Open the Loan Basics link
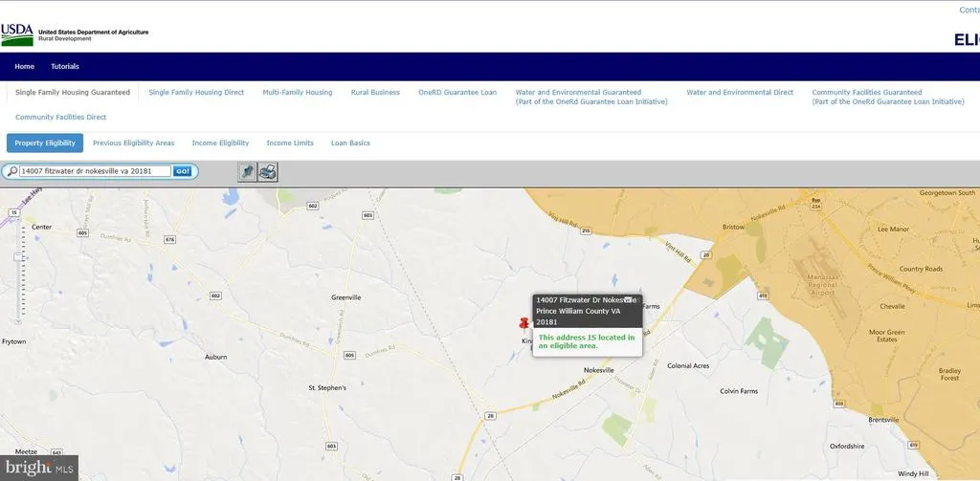 pos(350,143)
